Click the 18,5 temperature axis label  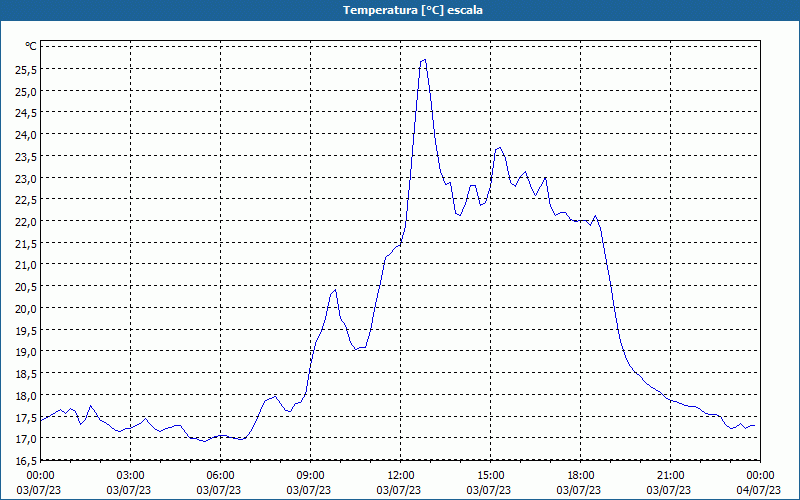(26, 374)
